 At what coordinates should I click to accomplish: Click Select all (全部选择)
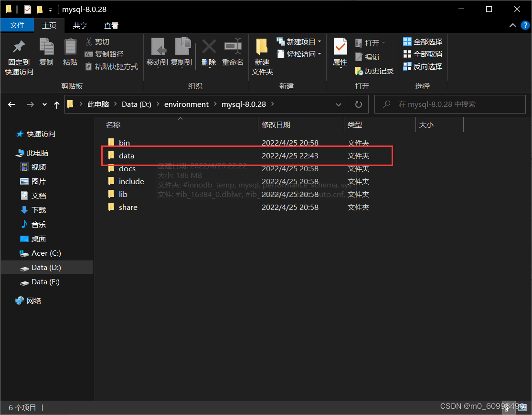click(423, 41)
